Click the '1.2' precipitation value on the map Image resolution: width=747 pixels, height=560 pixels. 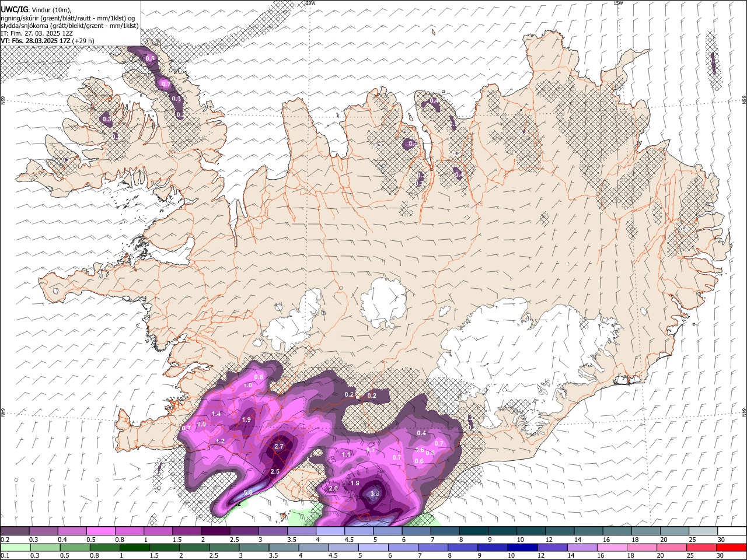pos(220,441)
